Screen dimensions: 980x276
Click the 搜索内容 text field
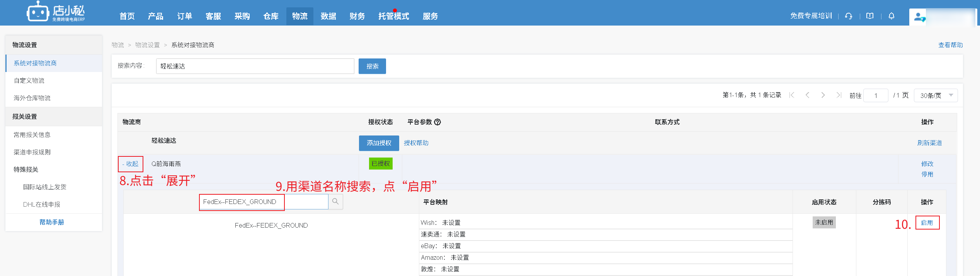[x=255, y=66]
